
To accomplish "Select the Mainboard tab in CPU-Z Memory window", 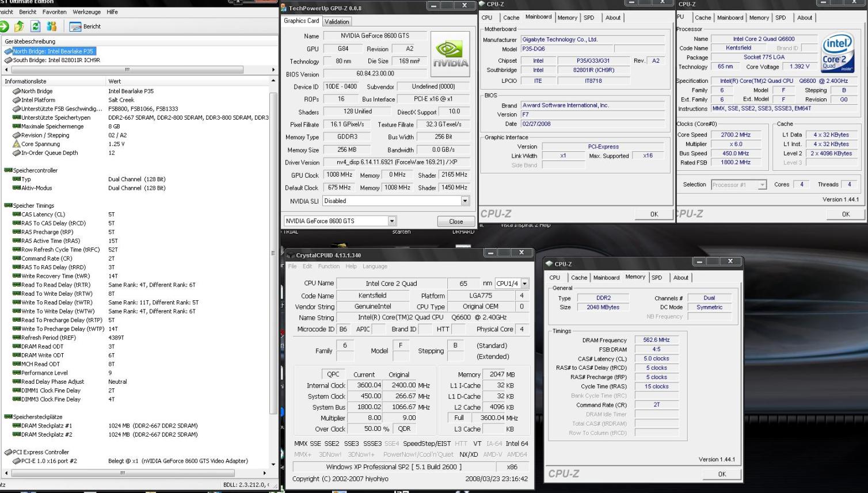I will point(606,277).
